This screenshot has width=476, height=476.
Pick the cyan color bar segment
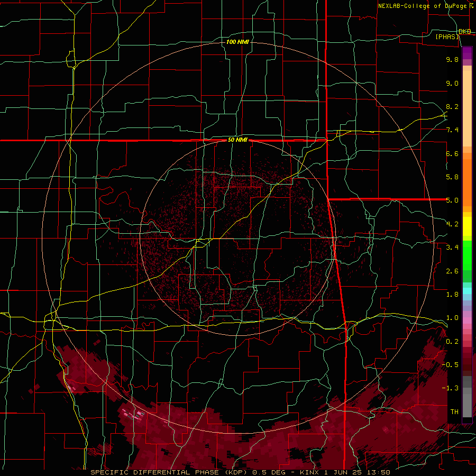click(x=467, y=291)
